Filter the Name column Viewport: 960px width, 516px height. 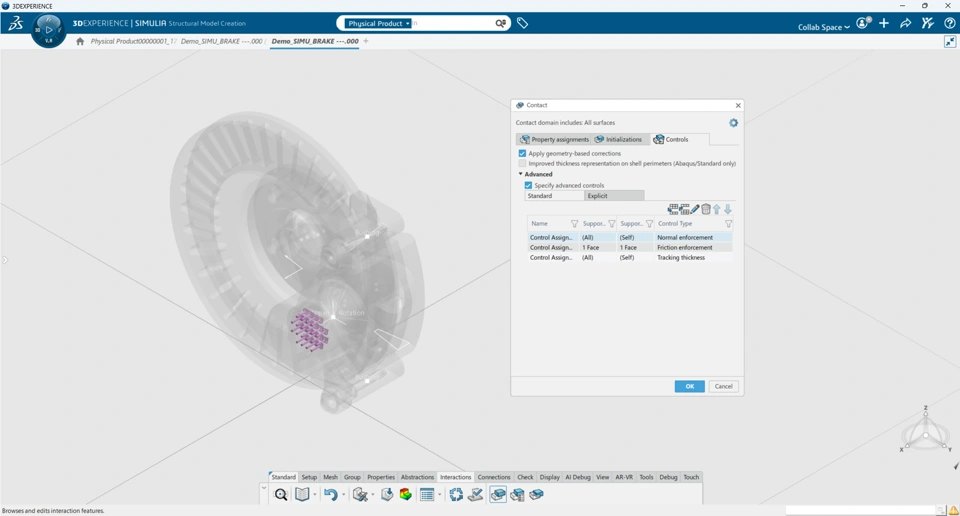coord(574,224)
